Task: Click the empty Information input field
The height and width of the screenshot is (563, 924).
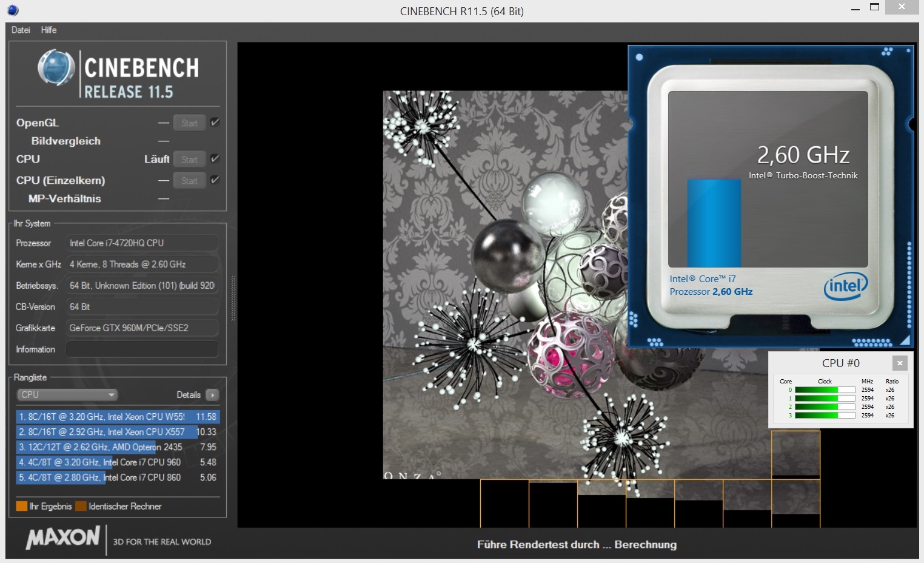Action: 142,349
